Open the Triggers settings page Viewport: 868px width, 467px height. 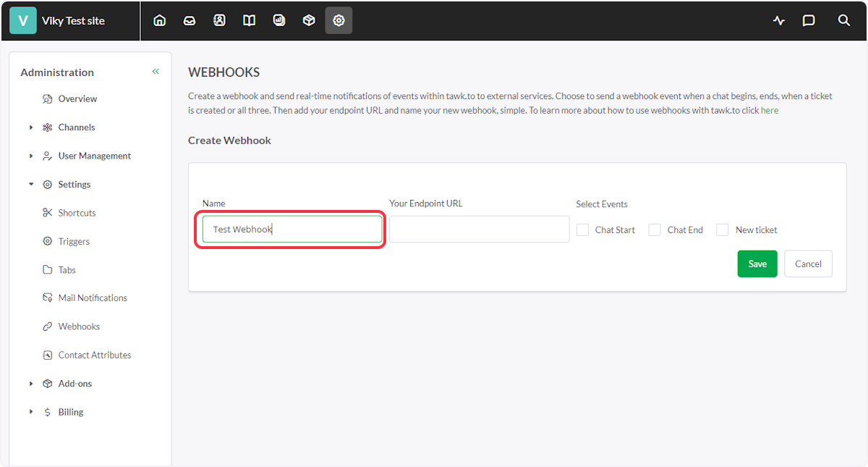[x=75, y=241]
